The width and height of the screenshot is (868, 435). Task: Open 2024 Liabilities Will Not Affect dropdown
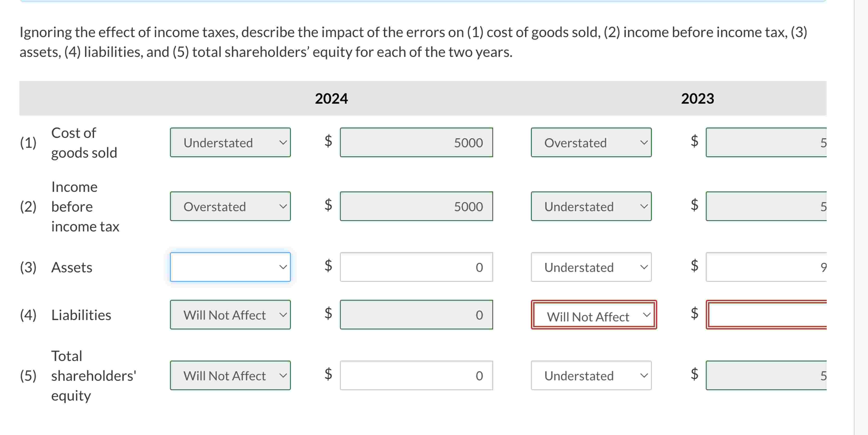click(230, 315)
